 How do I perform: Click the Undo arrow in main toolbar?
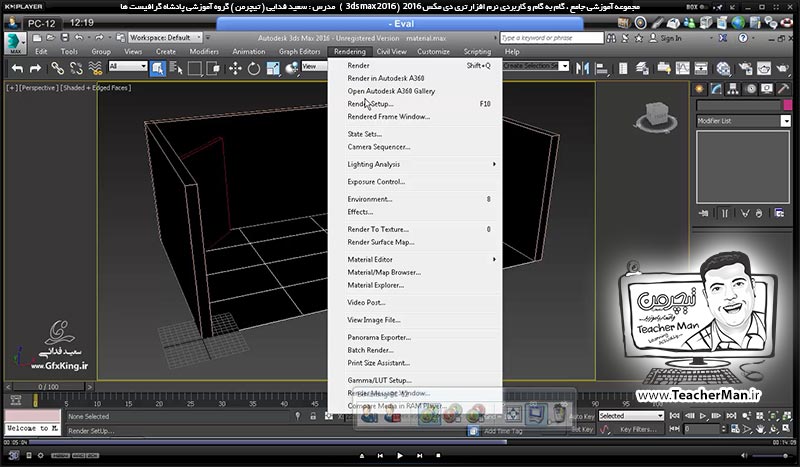[17, 68]
